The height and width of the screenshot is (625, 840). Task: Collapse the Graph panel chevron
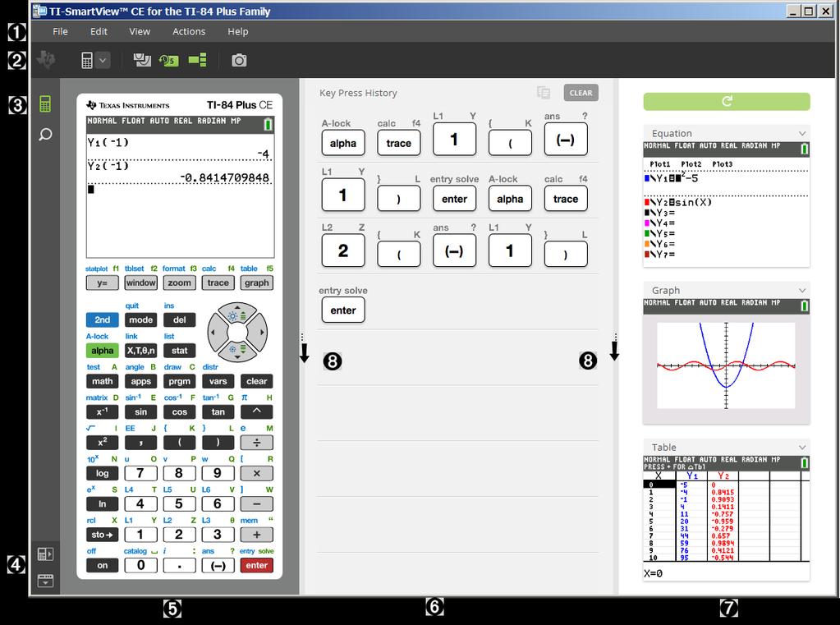click(x=802, y=291)
